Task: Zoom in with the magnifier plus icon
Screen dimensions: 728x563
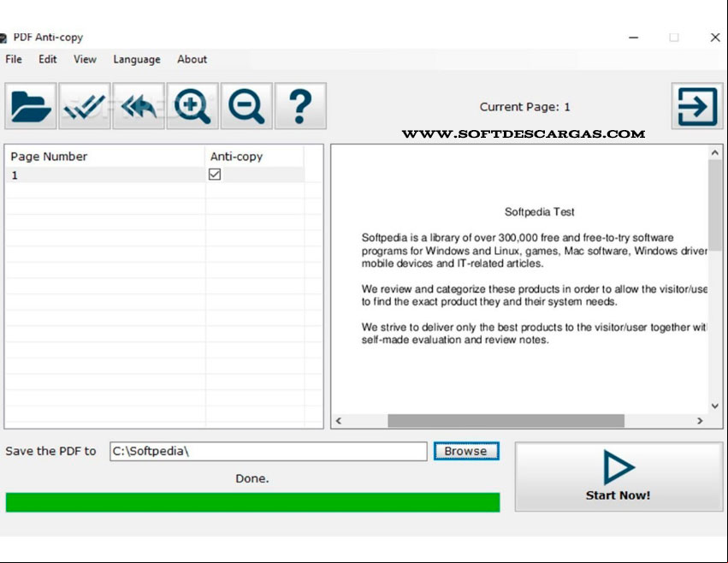Action: (x=192, y=106)
